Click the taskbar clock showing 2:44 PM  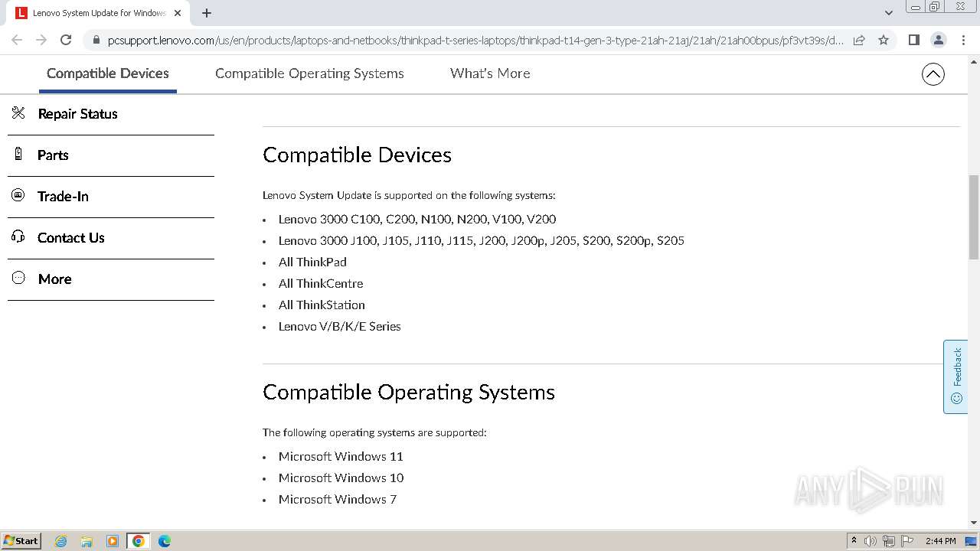tap(940, 541)
